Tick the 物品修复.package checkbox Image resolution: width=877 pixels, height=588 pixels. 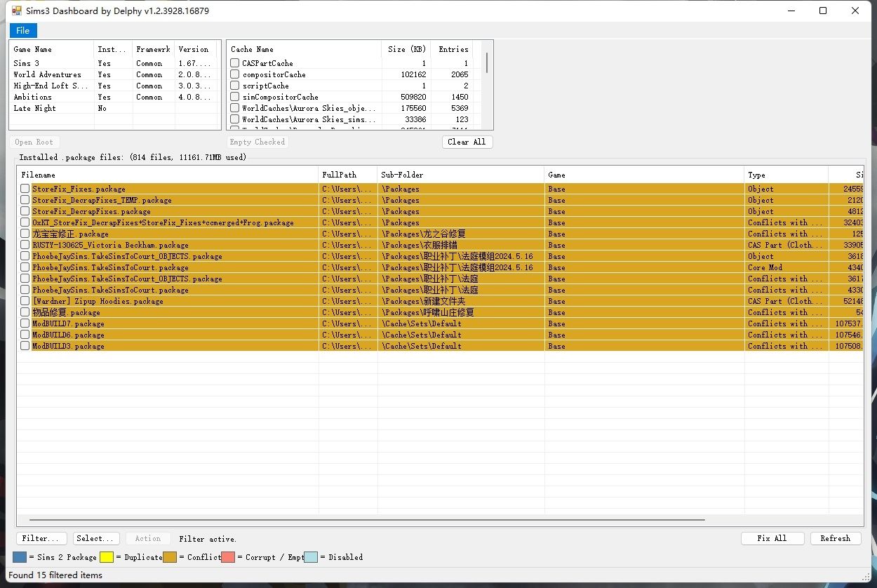(25, 312)
